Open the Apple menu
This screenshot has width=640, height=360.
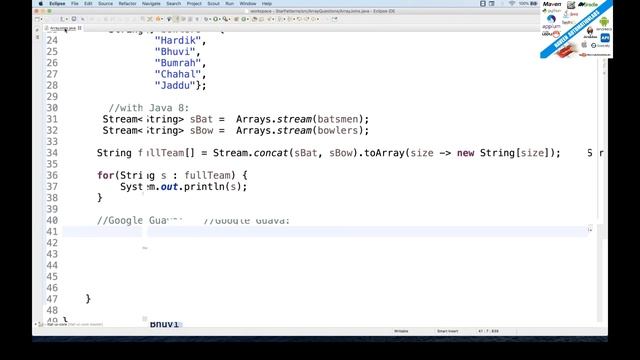[40, 3]
